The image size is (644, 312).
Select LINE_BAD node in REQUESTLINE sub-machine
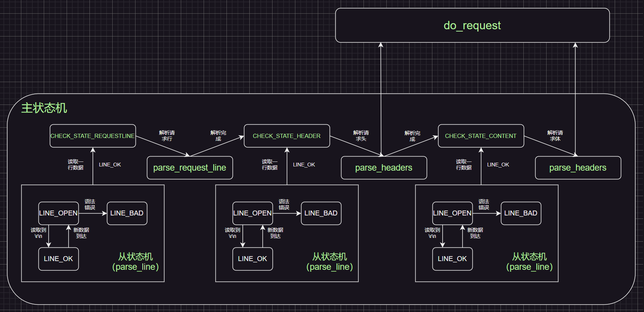(127, 213)
